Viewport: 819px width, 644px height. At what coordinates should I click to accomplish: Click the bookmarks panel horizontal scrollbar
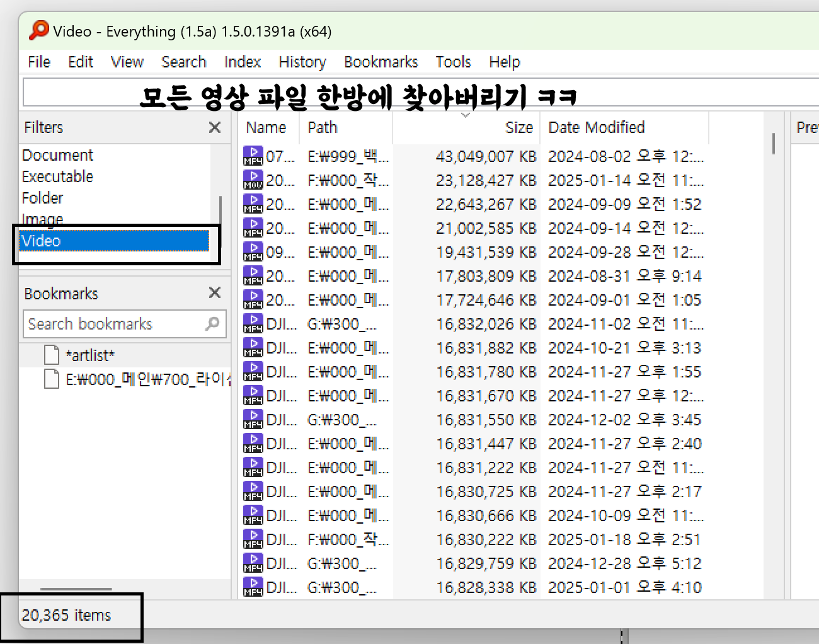click(76, 589)
